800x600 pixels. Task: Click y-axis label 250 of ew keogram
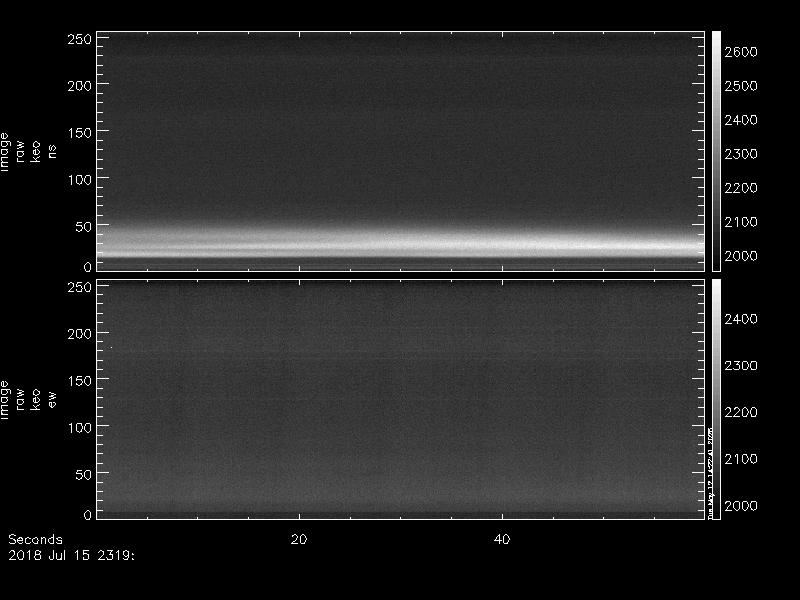(x=80, y=287)
